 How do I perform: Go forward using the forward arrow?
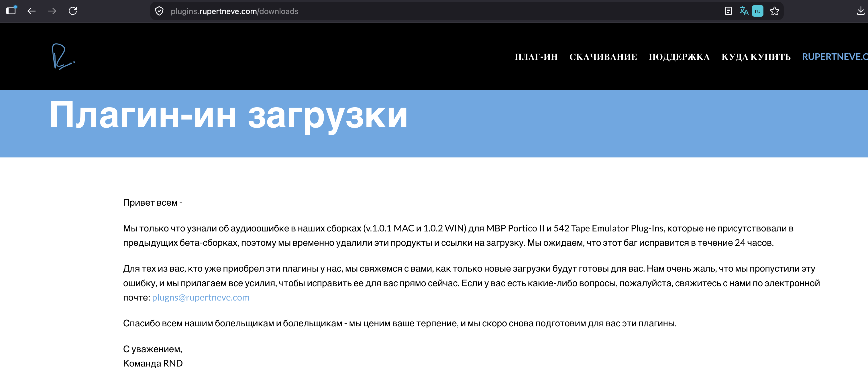pyautogui.click(x=52, y=11)
